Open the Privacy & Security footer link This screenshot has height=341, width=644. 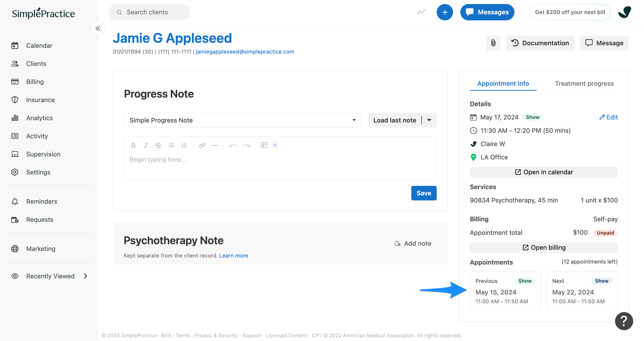pos(216,335)
